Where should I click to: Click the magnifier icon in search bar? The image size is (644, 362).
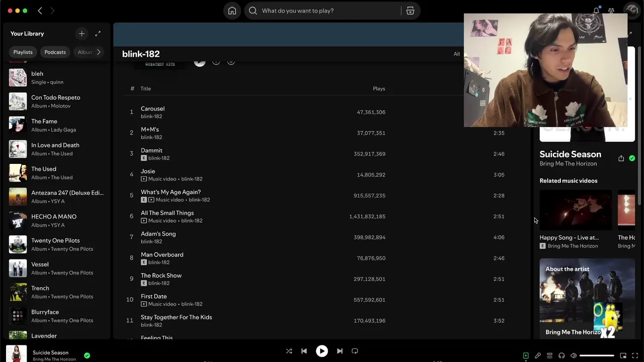point(253,11)
